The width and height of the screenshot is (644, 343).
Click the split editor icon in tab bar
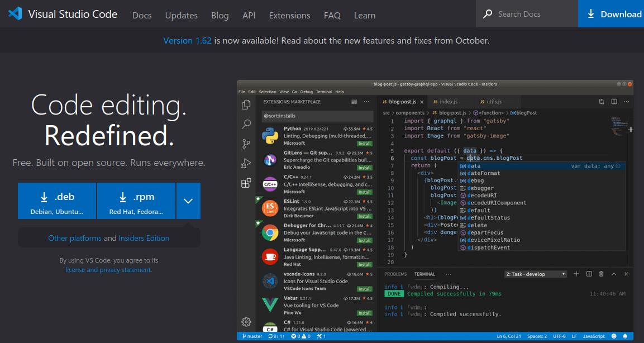pos(614,102)
